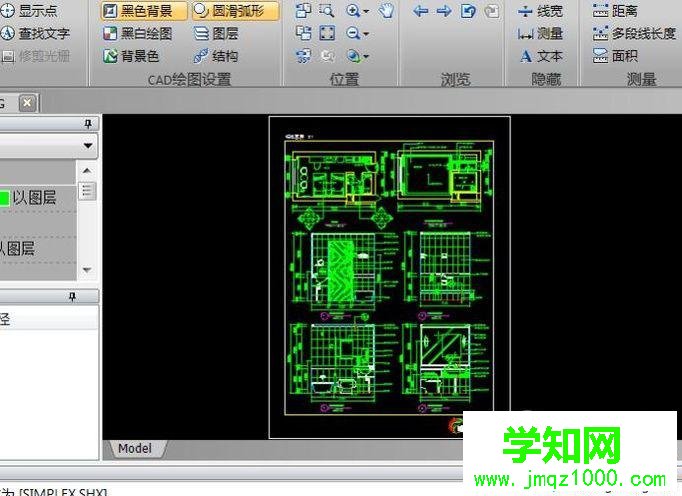Toggle 测量 measurements visibility

541,34
